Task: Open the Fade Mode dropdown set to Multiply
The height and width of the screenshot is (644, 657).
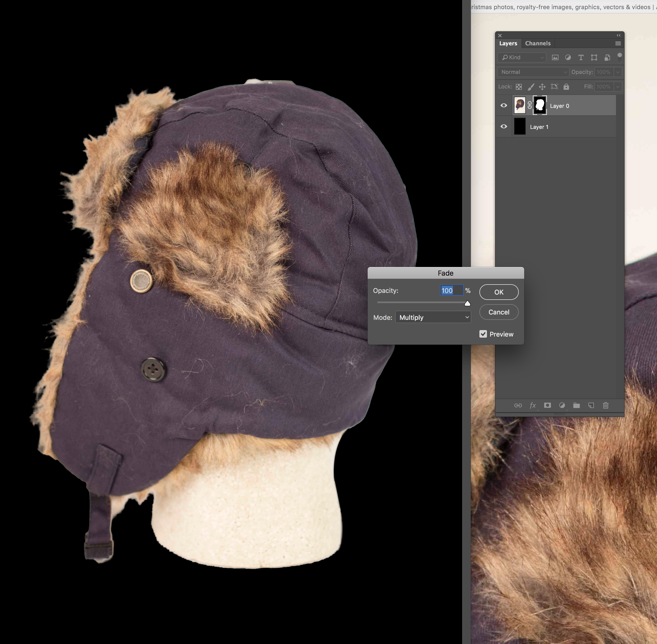Action: (x=433, y=317)
